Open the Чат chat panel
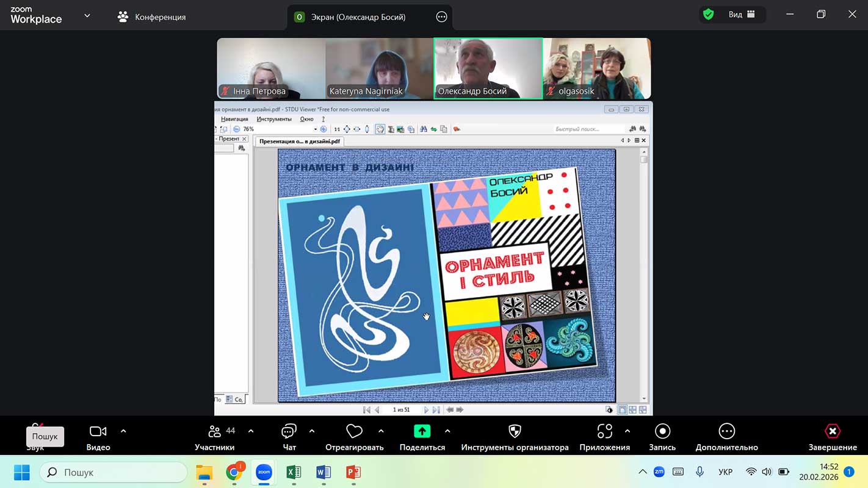 [x=289, y=437]
